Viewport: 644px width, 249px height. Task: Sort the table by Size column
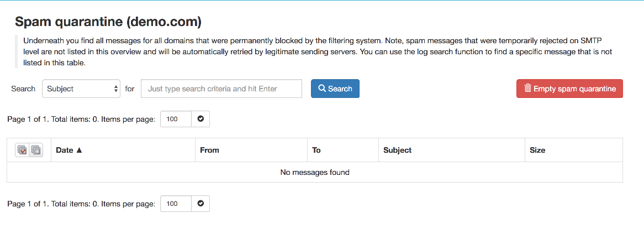click(x=537, y=150)
